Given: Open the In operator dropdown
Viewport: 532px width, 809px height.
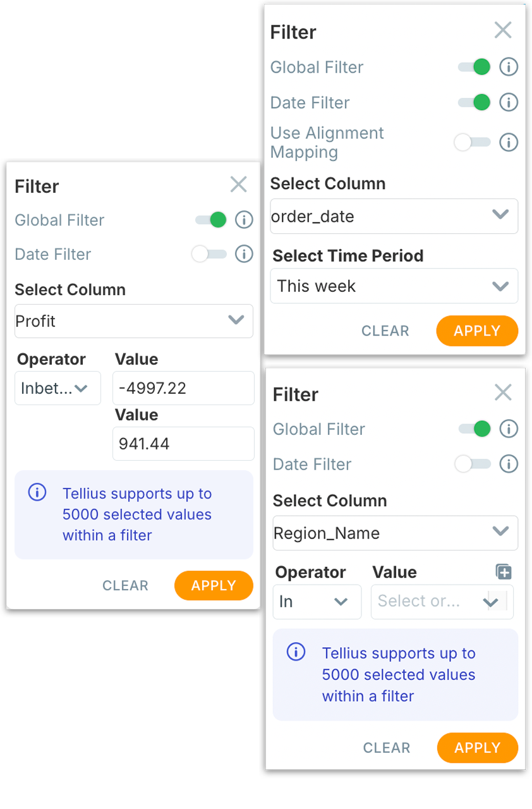Looking at the screenshot, I should (317, 601).
